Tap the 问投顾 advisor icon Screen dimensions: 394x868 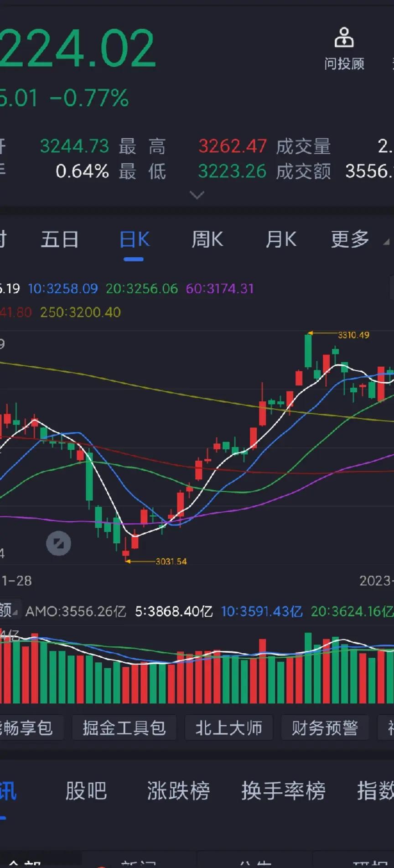(x=344, y=46)
